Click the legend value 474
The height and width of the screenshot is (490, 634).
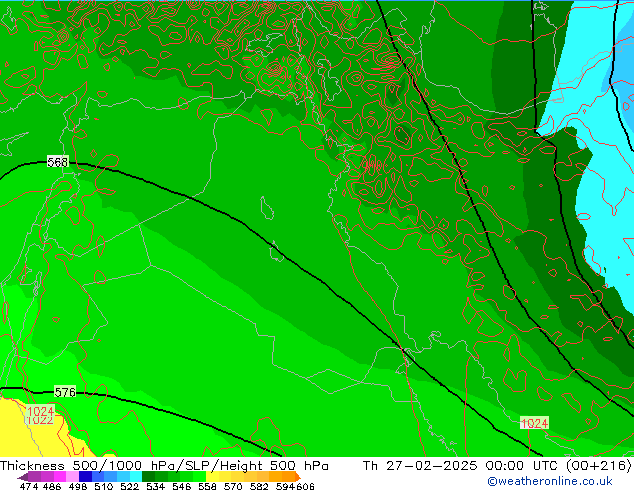[x=29, y=486]
